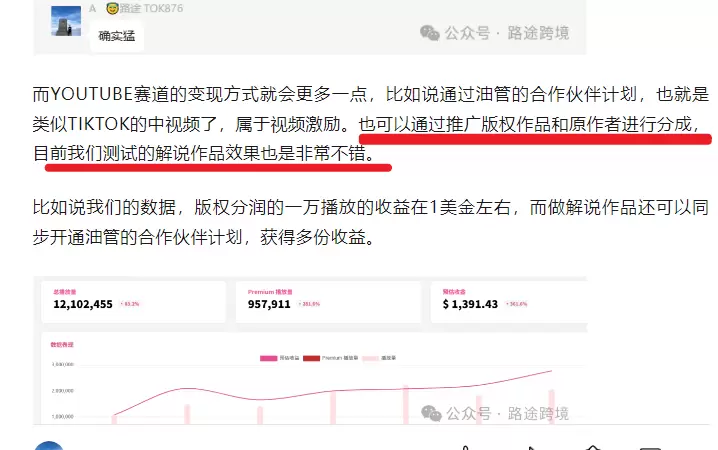Click the line starting 比如说我们的数据
The height and width of the screenshot is (450, 718).
(370, 207)
